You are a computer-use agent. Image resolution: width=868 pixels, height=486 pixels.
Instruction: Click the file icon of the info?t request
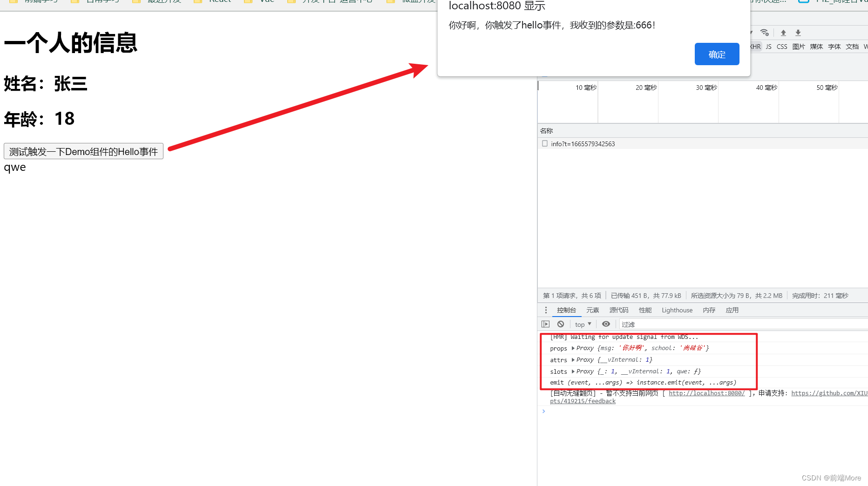point(545,144)
